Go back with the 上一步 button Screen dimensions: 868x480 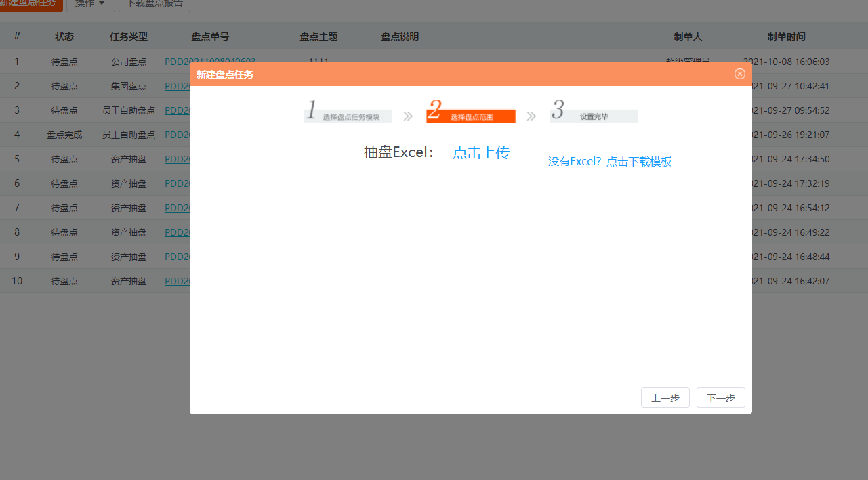tap(665, 398)
